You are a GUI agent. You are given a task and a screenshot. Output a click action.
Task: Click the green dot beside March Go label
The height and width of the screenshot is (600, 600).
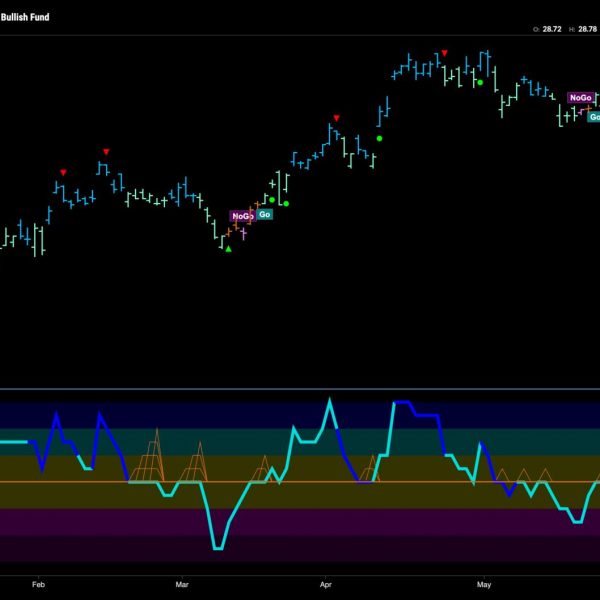coord(272,200)
